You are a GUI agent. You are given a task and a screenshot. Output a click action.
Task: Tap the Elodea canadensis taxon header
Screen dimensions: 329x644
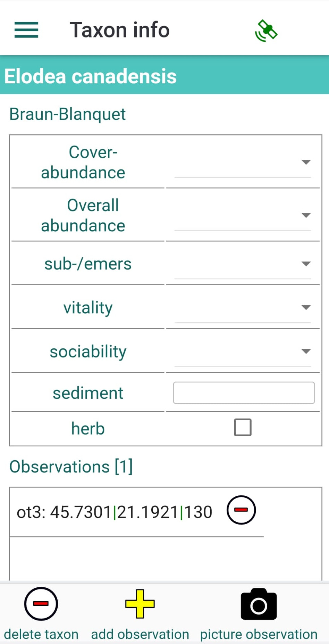coord(91,76)
